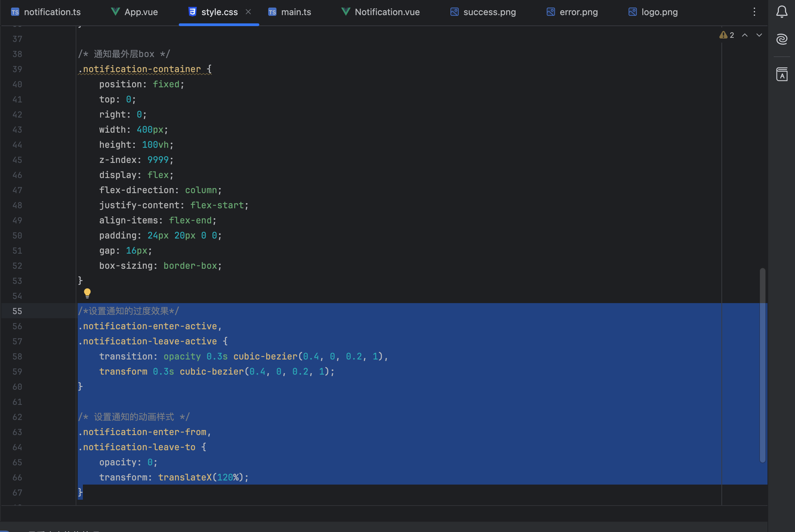Open the translation tool icon in the sidebar
This screenshot has width=795, height=532.
tap(782, 74)
